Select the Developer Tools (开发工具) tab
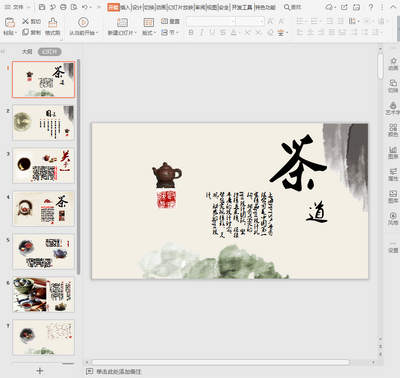Screen dimensions: 400x378 [x=242, y=7]
